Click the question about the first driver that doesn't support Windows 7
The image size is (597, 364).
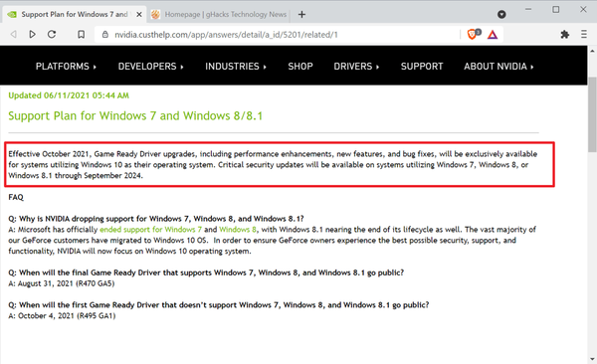(219, 305)
